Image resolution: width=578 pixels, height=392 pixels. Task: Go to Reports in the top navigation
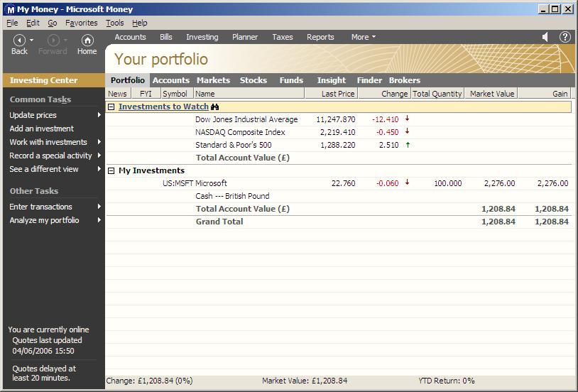[320, 37]
